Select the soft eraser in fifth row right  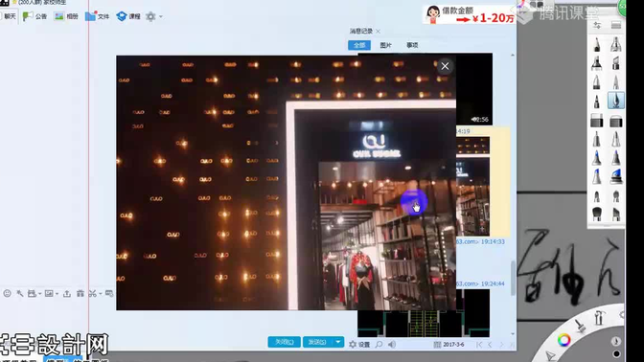point(615,121)
